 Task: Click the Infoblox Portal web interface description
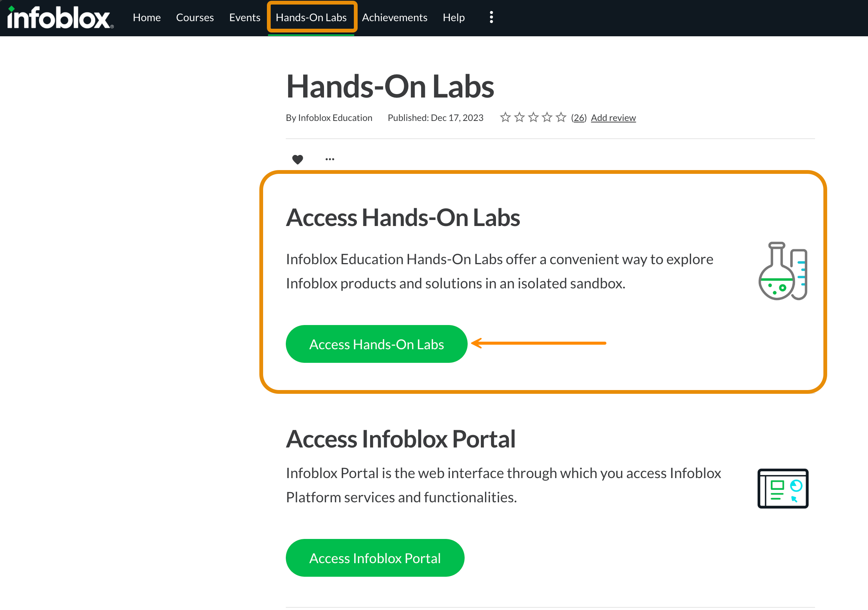pos(504,485)
